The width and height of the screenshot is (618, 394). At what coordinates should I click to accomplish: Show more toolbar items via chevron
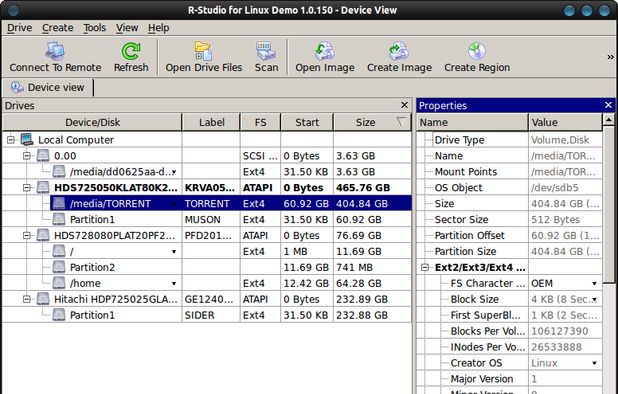click(610, 57)
